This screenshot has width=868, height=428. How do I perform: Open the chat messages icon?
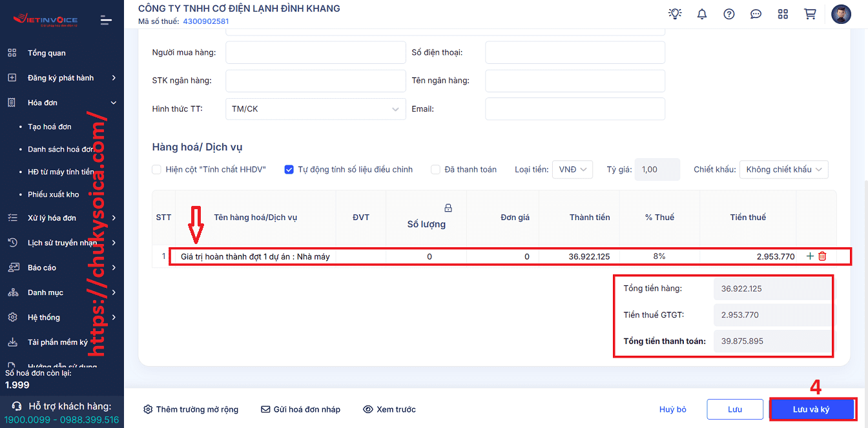pyautogui.click(x=756, y=14)
